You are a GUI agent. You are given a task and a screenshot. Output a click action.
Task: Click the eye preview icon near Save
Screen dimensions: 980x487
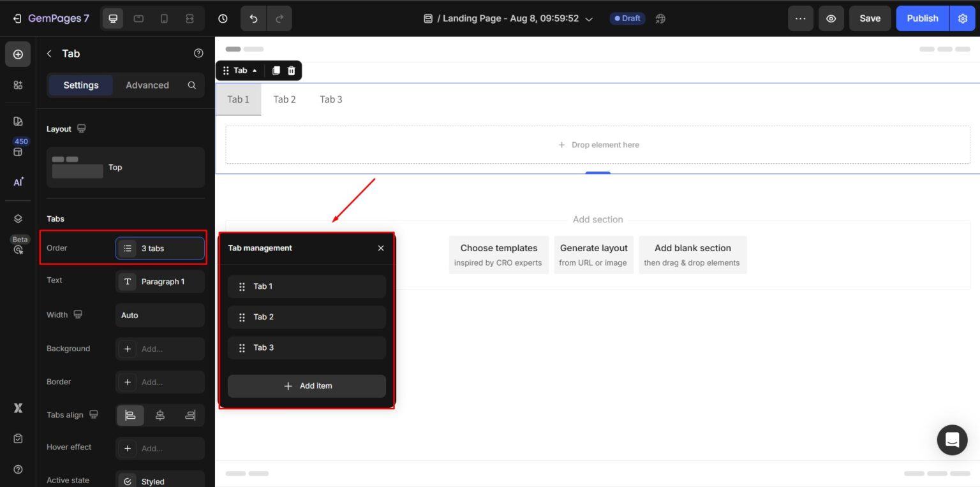coord(831,18)
